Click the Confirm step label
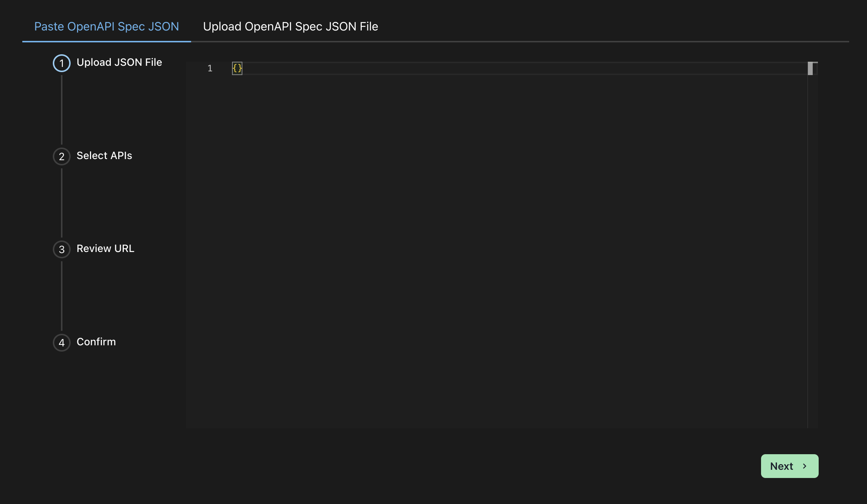The image size is (867, 504). click(96, 342)
